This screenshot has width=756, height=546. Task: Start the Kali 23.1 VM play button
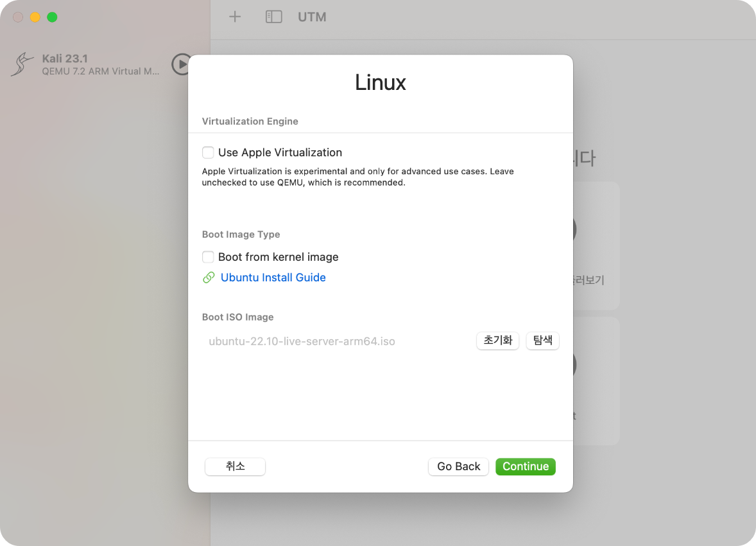(181, 64)
